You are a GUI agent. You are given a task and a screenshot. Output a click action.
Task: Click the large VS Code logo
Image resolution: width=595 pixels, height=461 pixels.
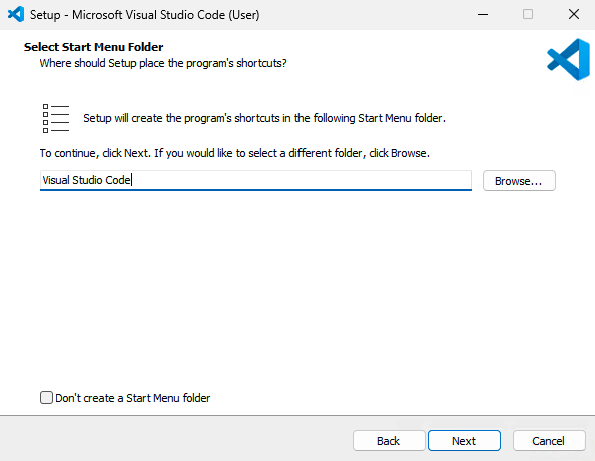point(568,60)
